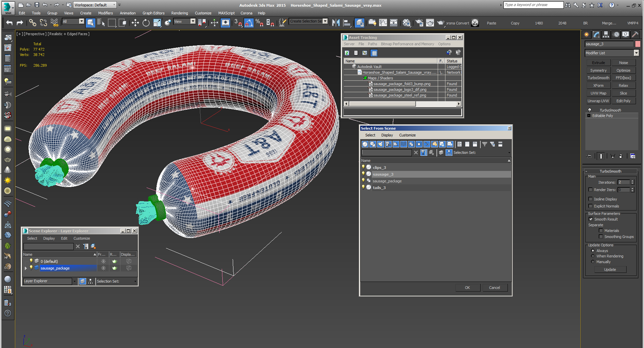The height and width of the screenshot is (348, 644).
Task: Click the Iterations spinner arrows
Action: pos(632,182)
